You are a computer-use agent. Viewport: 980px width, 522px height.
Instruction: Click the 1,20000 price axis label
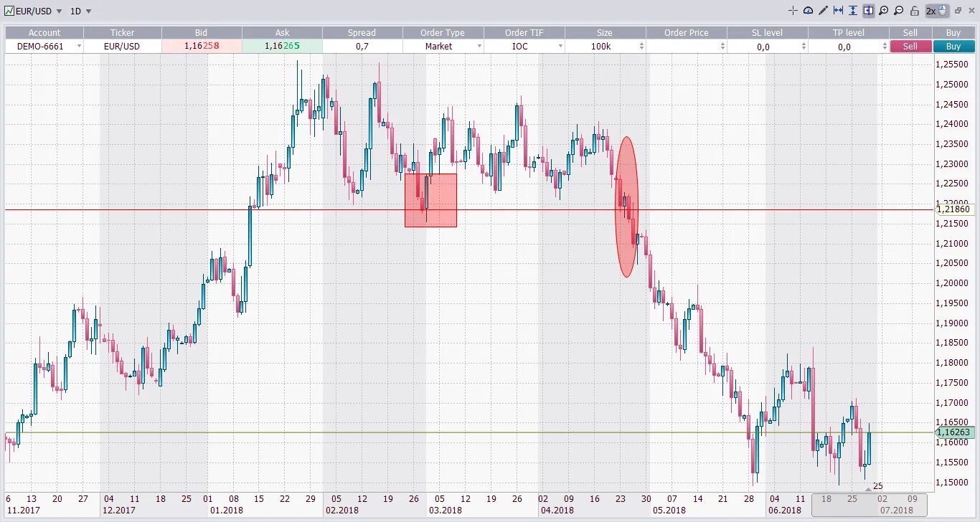pos(953,283)
